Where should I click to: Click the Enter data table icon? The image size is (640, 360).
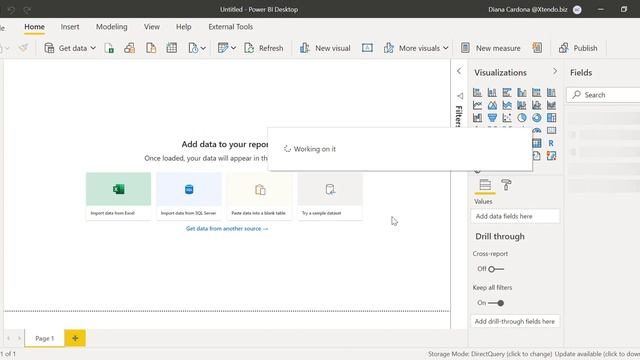[172, 48]
